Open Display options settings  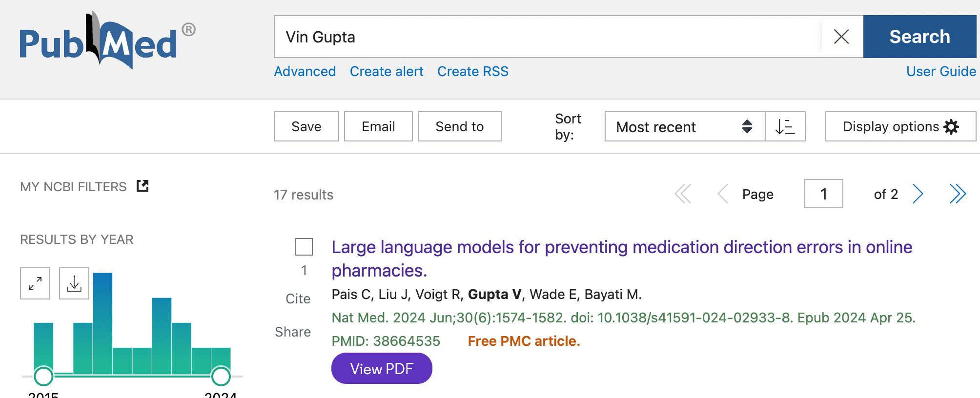point(901,126)
